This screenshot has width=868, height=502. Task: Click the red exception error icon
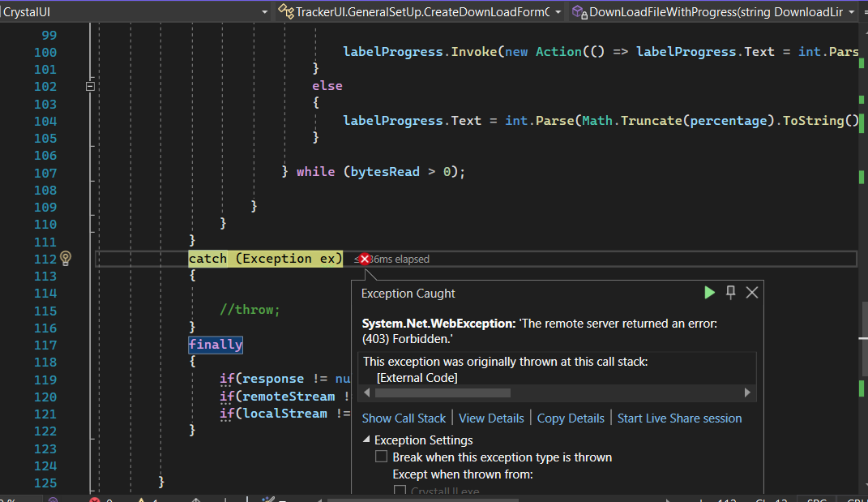click(364, 259)
